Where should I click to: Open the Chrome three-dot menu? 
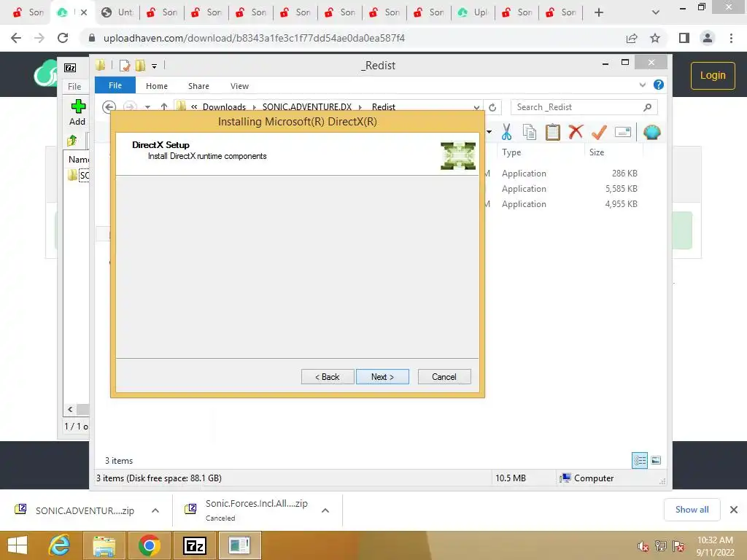coord(731,38)
